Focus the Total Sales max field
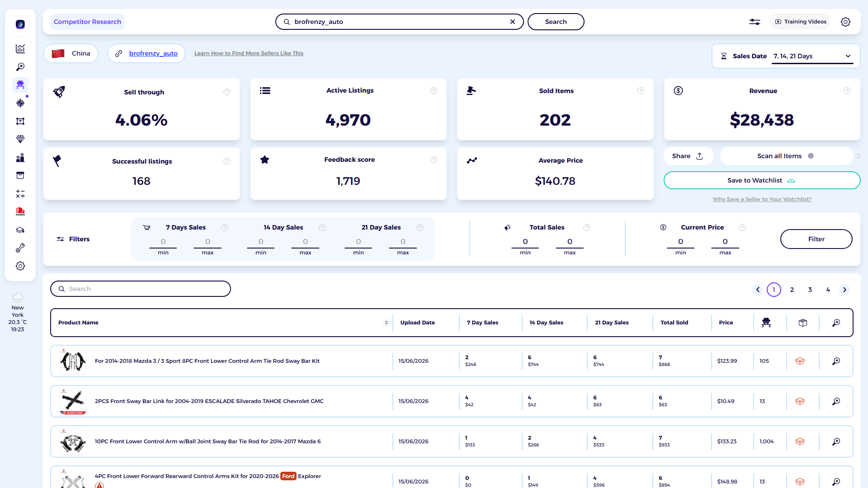Image resolution: width=868 pixels, height=488 pixels. (x=570, y=242)
